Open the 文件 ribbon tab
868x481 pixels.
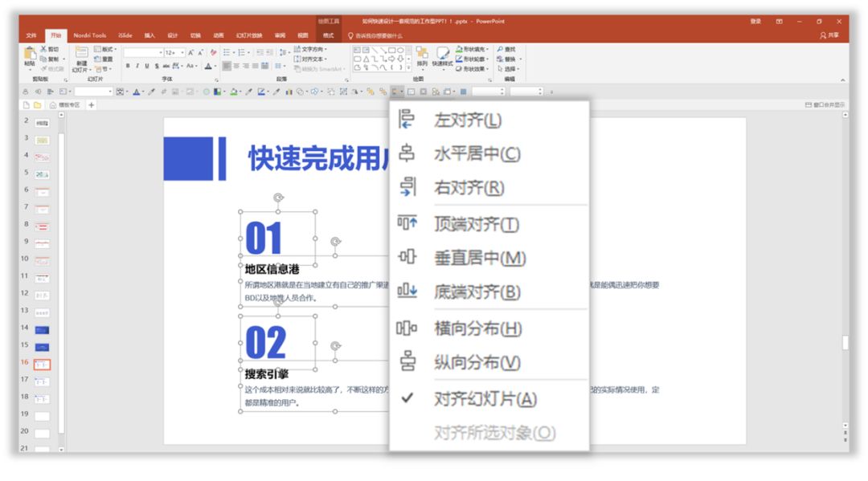point(31,35)
